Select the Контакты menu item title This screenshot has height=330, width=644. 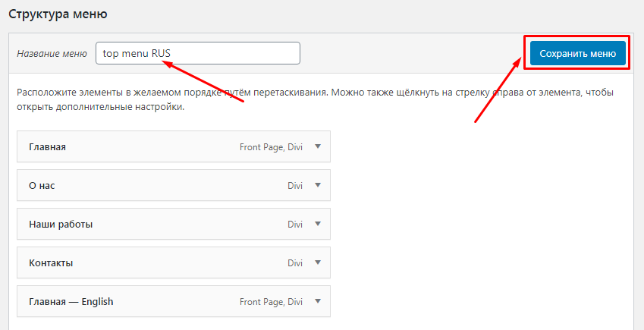(x=51, y=263)
